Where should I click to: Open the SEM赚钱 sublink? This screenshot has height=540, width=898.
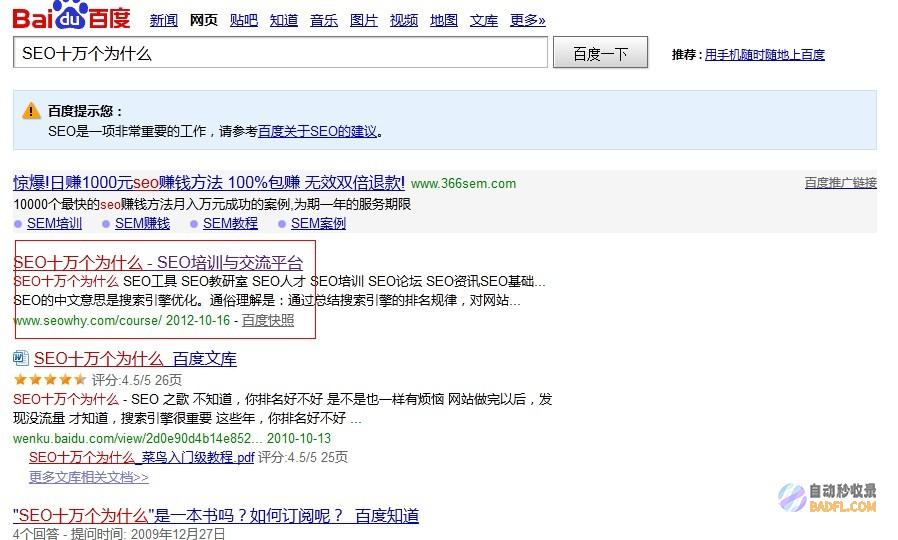click(143, 223)
